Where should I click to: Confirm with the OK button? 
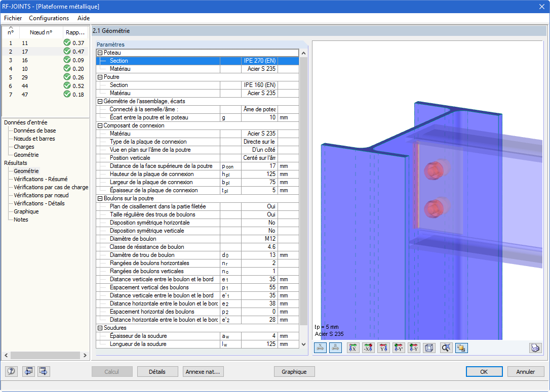coord(484,372)
